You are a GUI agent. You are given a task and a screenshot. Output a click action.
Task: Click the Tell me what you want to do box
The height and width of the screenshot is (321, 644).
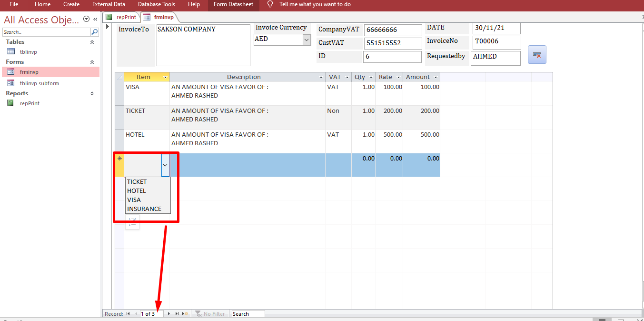coord(315,4)
